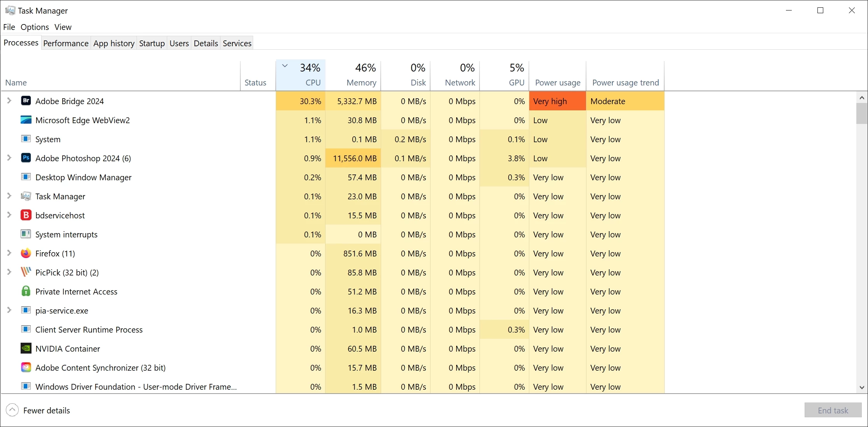Click the bdservicehost red B icon

26,215
